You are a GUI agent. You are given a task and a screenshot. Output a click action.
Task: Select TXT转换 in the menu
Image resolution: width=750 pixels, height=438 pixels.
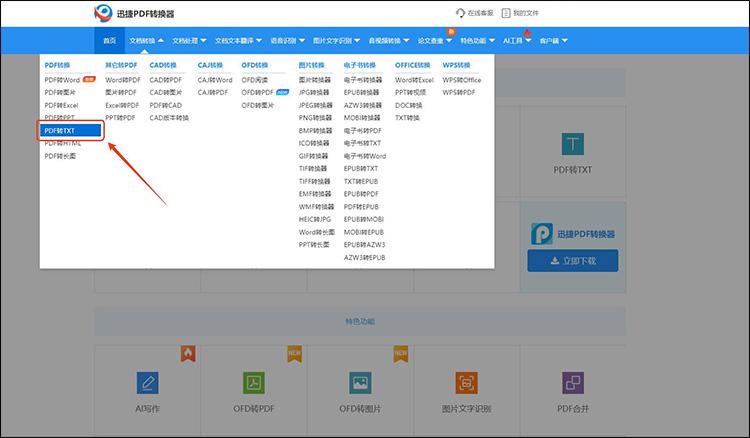407,118
